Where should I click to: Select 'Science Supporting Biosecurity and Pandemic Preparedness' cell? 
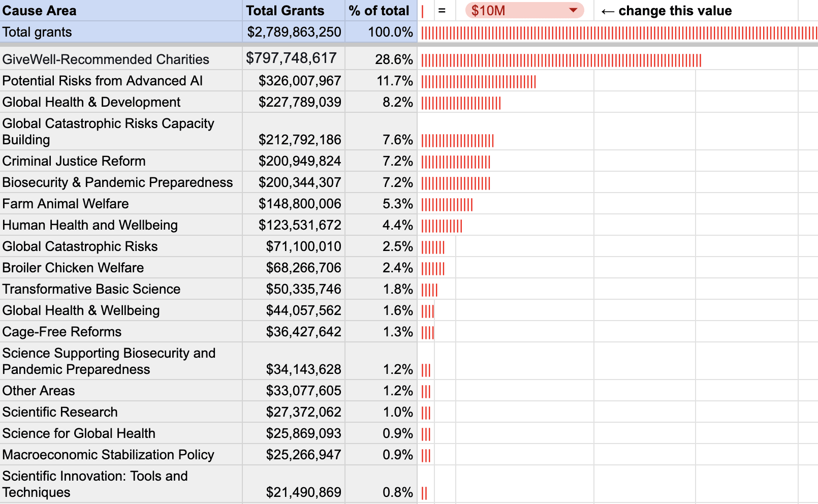[121, 361]
